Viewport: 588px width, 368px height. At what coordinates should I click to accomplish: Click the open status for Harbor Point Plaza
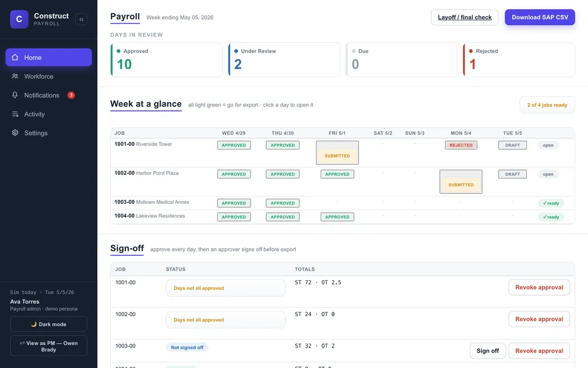548,174
